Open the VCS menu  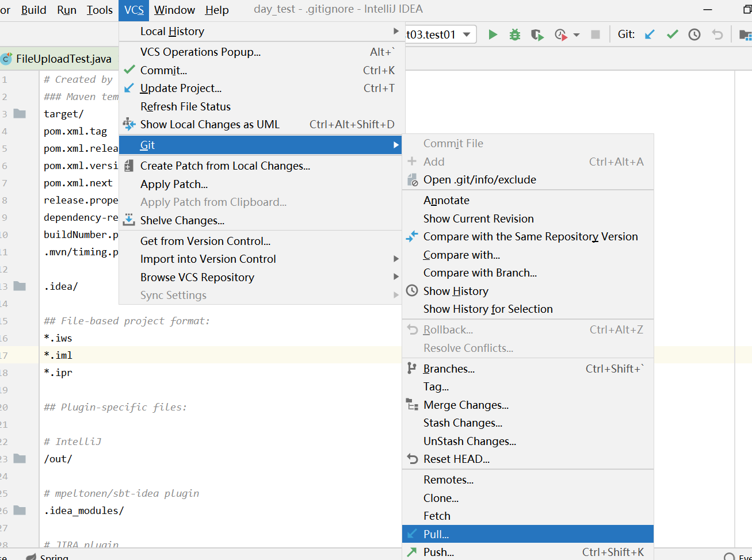tap(134, 10)
